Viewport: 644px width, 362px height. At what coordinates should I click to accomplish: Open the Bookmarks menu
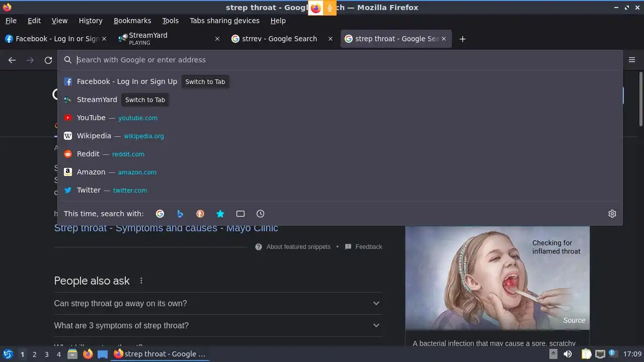tap(132, 21)
